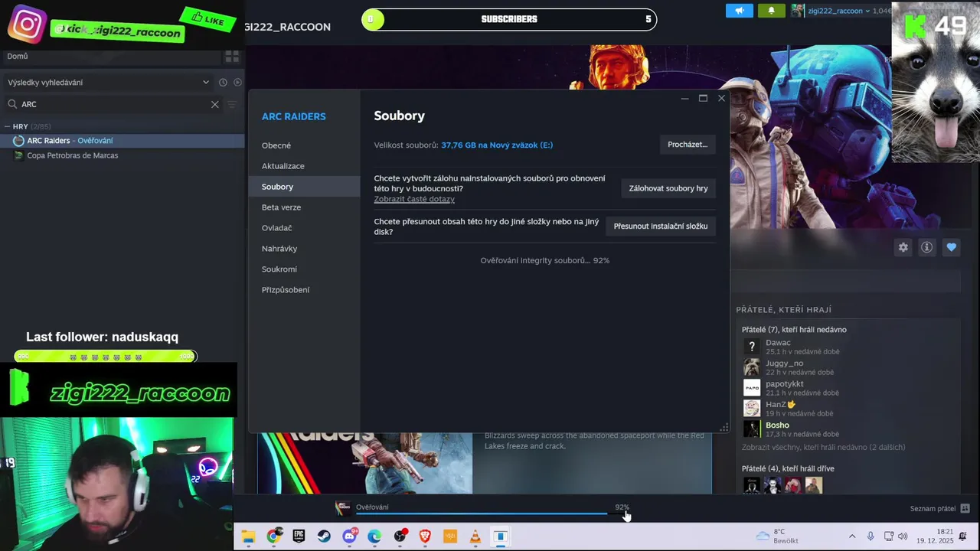The width and height of the screenshot is (980, 551).
Task: Open the Beta verze tab
Action: [281, 207]
